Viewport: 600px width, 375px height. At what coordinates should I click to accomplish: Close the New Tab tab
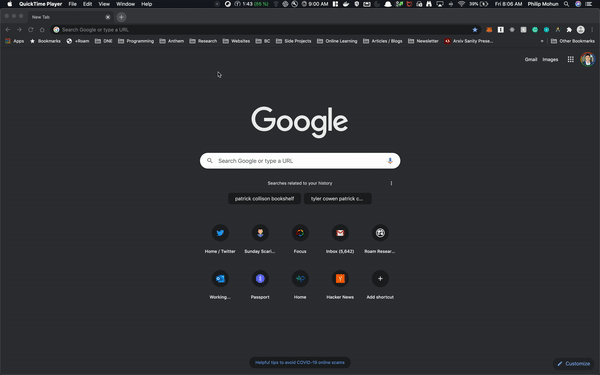point(108,17)
